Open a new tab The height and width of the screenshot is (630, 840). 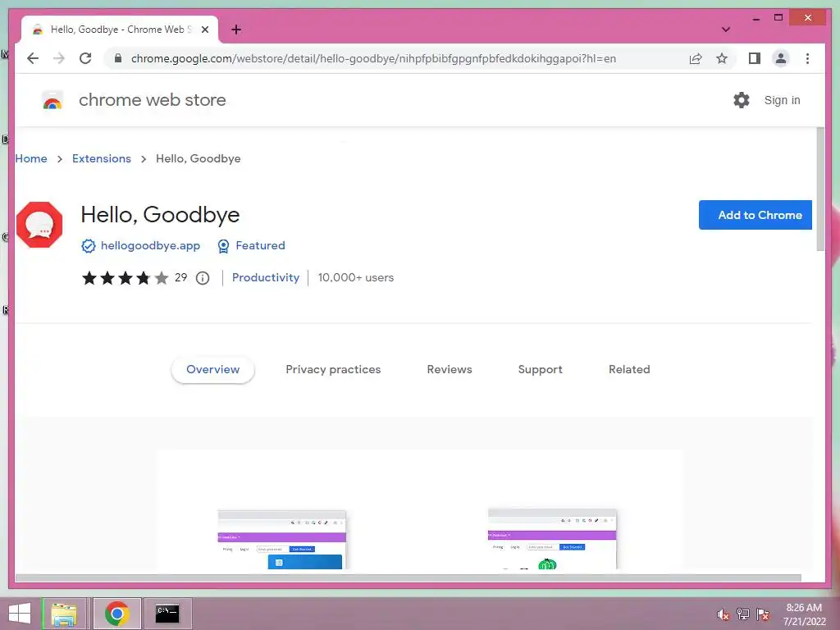click(236, 30)
